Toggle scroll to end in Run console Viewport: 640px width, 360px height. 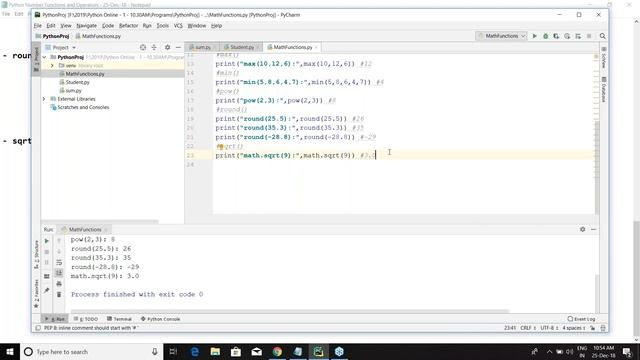(x=59, y=273)
